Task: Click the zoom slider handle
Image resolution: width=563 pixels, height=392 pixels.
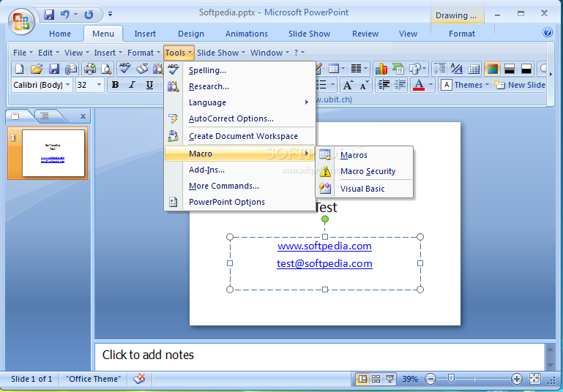Action: point(451,378)
